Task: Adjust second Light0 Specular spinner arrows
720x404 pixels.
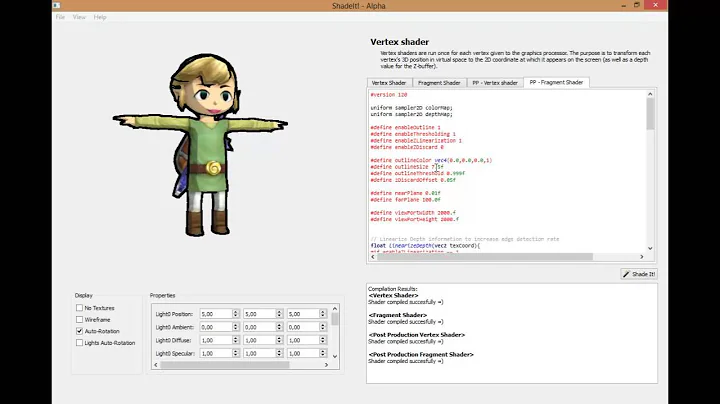Action: 279,353
